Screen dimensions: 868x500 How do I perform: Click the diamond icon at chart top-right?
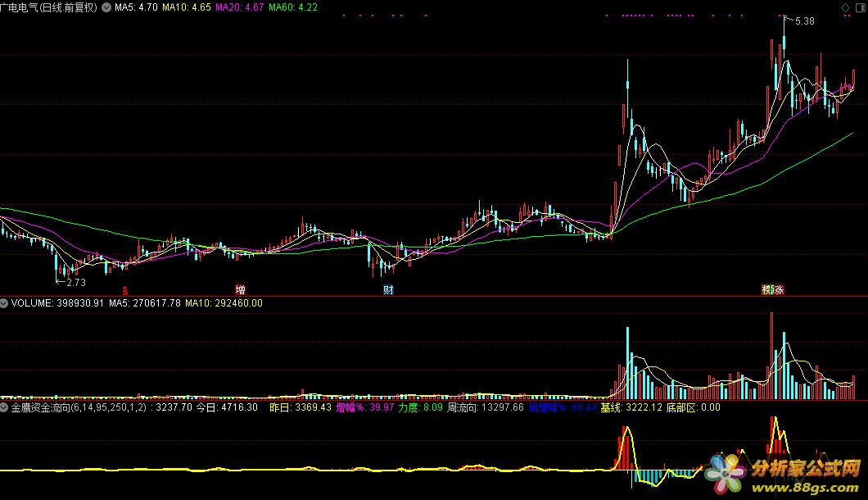click(x=845, y=7)
